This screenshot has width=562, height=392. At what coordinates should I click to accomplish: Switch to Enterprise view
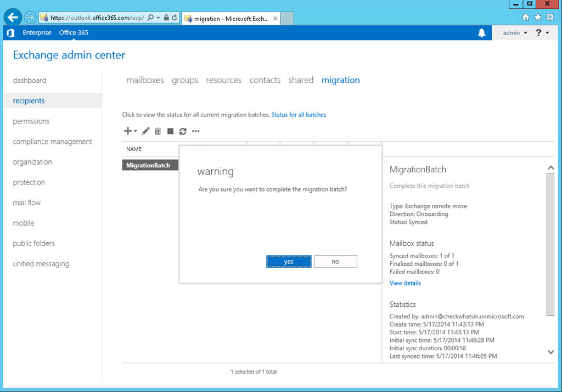pos(37,32)
